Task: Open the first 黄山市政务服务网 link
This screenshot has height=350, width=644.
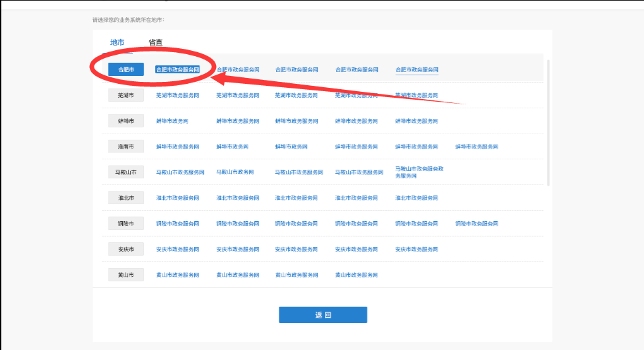Action: (x=177, y=275)
